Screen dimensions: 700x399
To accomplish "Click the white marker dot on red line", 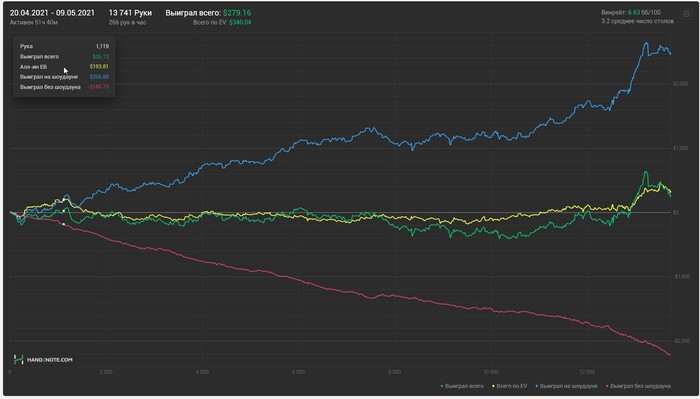I will tap(64, 224).
